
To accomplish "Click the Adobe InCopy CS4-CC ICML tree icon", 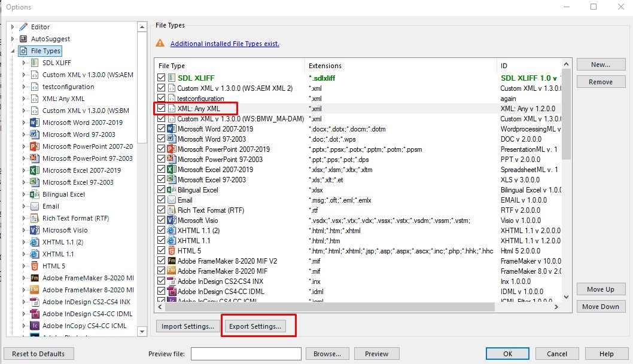I will pyautogui.click(x=35, y=326).
